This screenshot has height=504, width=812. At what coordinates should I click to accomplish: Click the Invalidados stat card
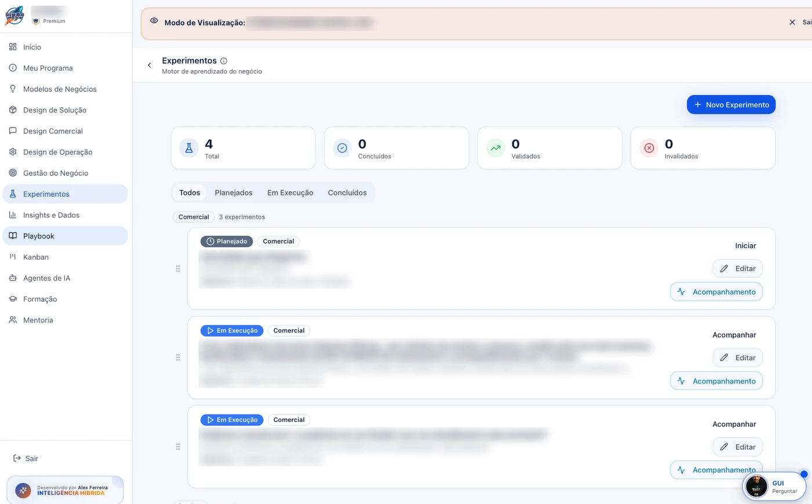[703, 148]
